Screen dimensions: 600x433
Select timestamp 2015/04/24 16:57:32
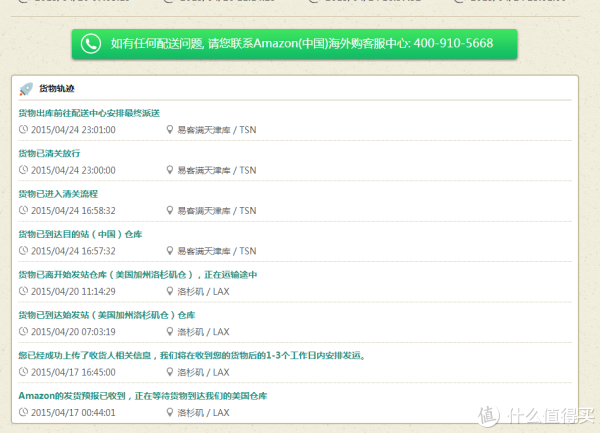73,251
